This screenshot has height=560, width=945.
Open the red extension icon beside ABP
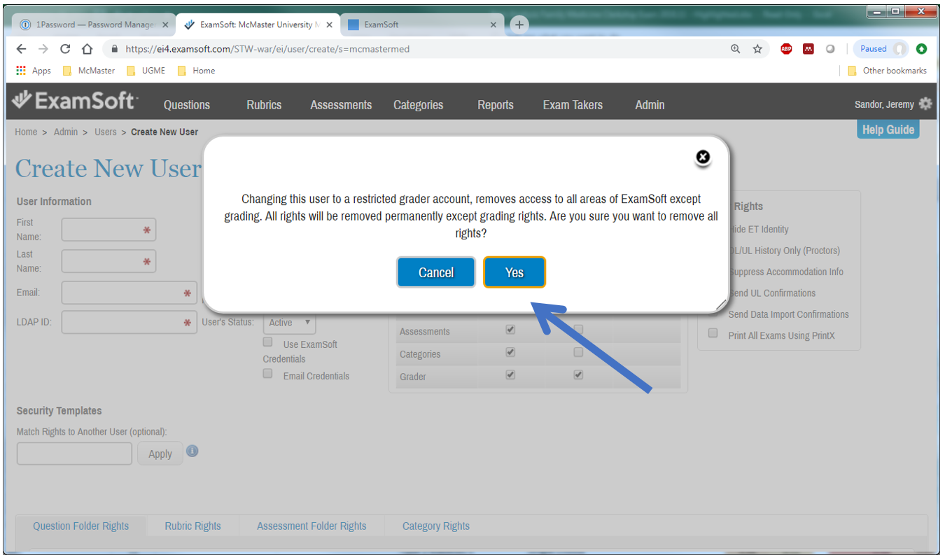(x=808, y=49)
